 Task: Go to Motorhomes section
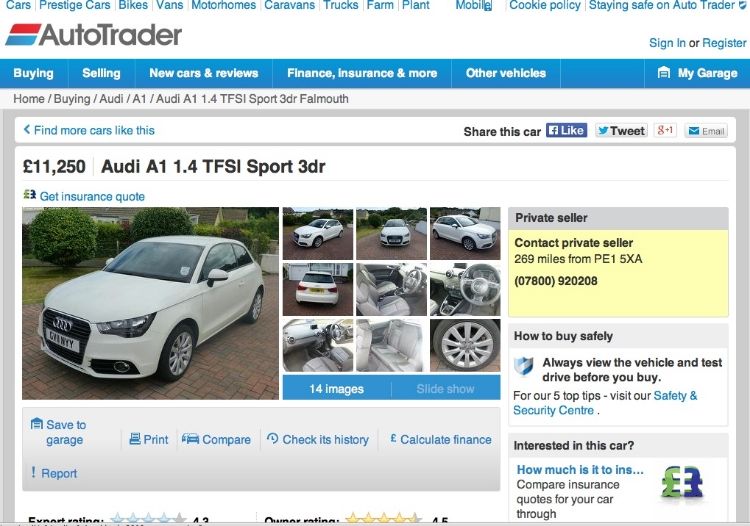[x=224, y=5]
